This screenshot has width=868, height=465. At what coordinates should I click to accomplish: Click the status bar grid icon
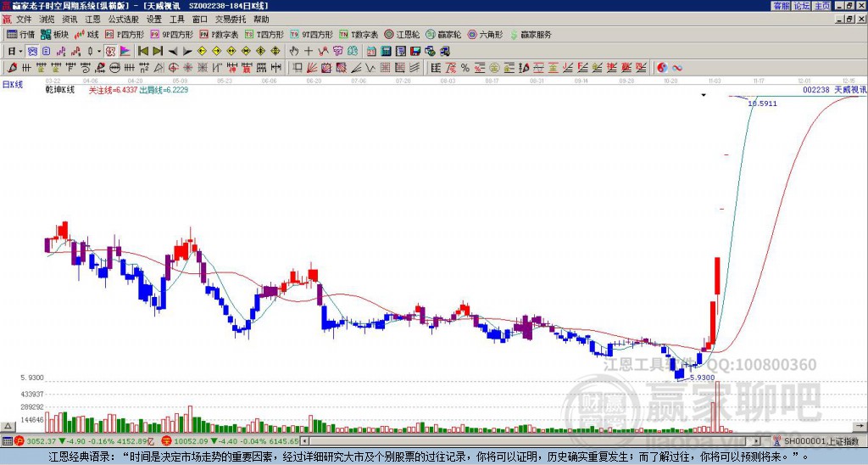coord(7,441)
